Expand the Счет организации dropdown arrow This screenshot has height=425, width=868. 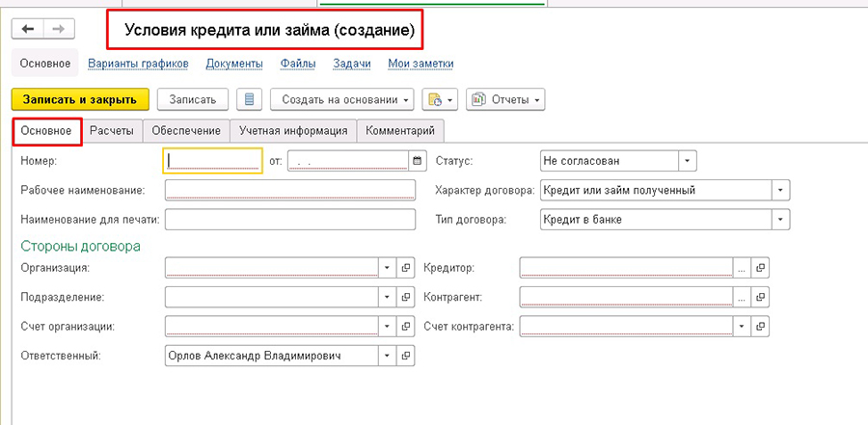[x=388, y=327]
